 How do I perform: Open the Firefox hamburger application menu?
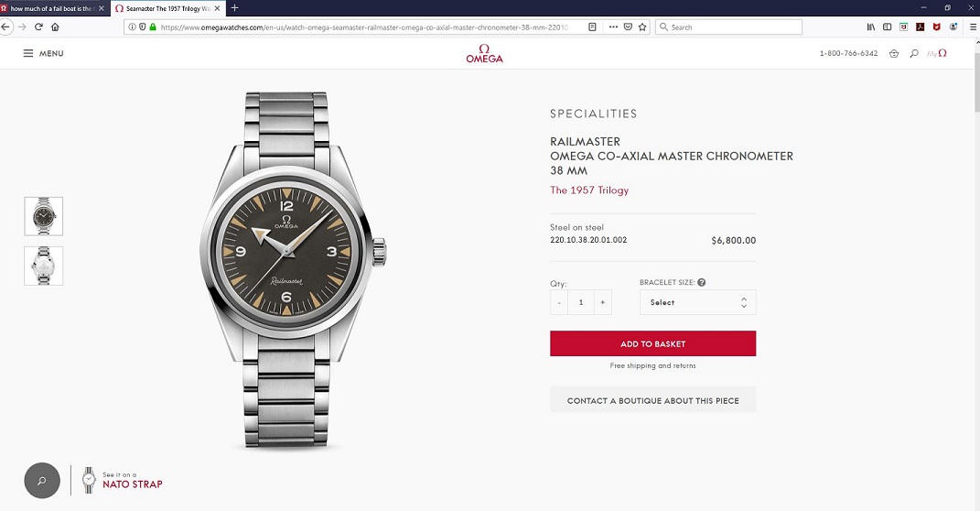coord(973,27)
